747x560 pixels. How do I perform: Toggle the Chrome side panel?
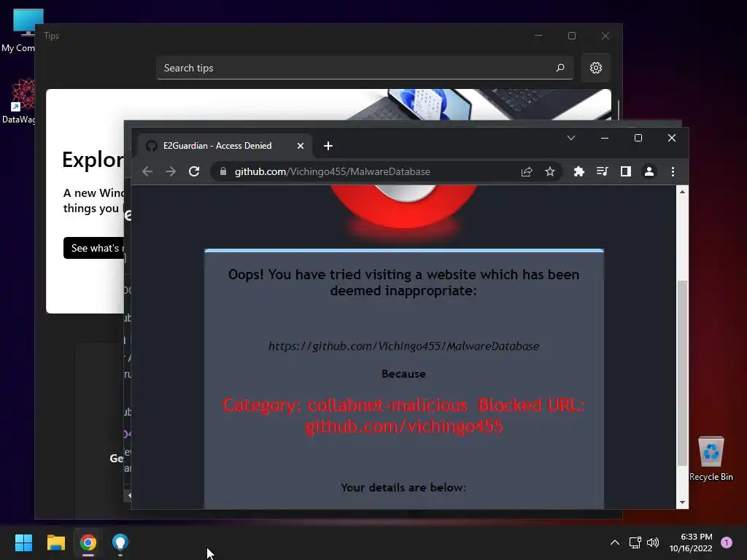pos(625,171)
